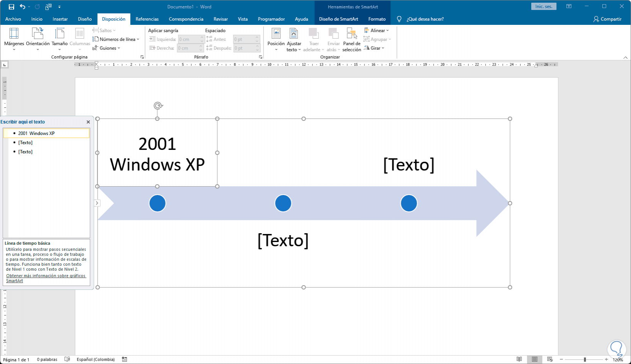Zoom in with the plus button
This screenshot has height=364, width=631.
point(607,359)
